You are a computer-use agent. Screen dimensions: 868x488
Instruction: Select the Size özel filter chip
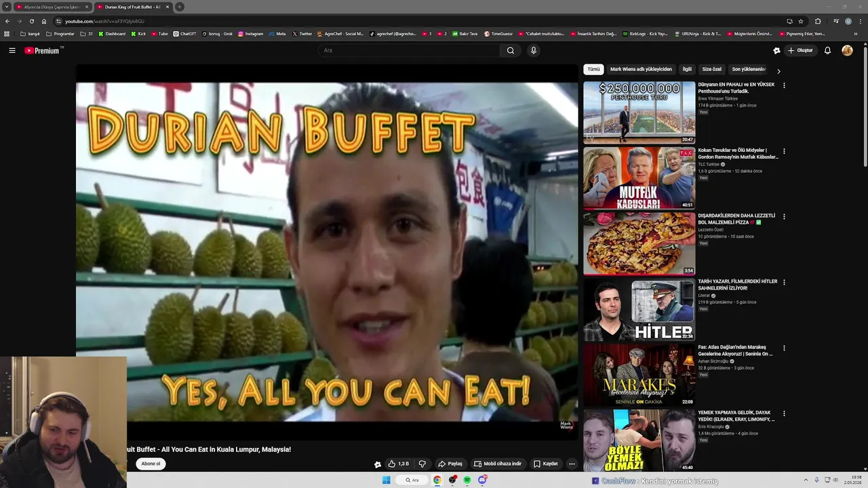[712, 69]
